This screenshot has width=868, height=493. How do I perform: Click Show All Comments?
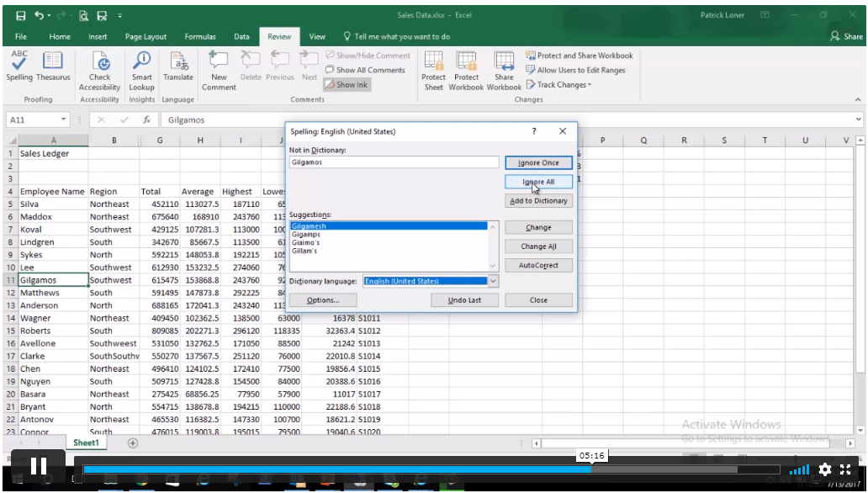coord(365,70)
